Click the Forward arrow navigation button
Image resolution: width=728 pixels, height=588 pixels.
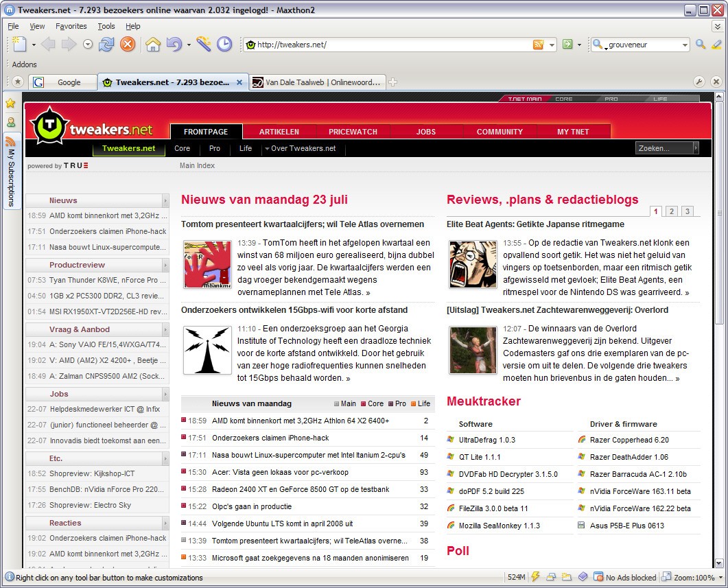(69, 45)
